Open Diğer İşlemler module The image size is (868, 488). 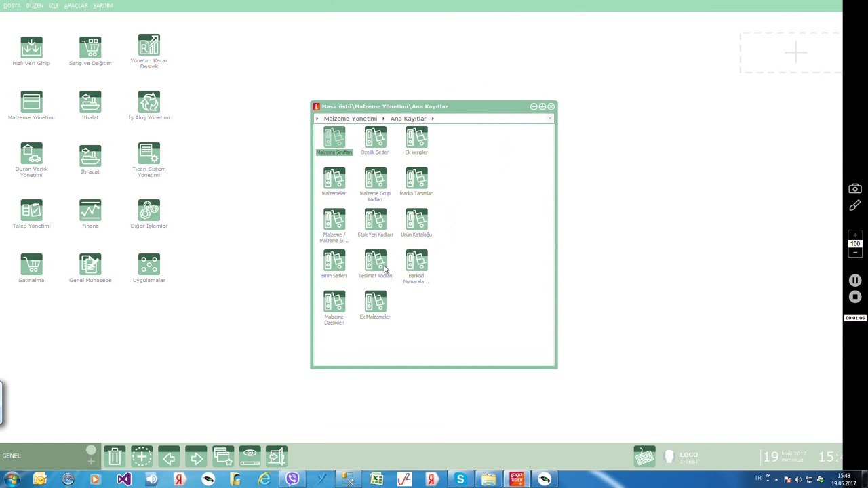(149, 214)
